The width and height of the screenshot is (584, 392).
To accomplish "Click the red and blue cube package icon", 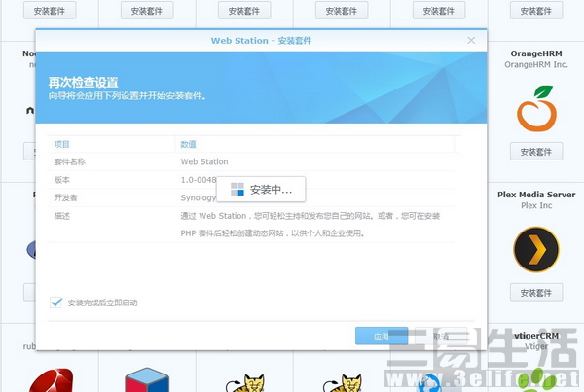I will 147,379.
